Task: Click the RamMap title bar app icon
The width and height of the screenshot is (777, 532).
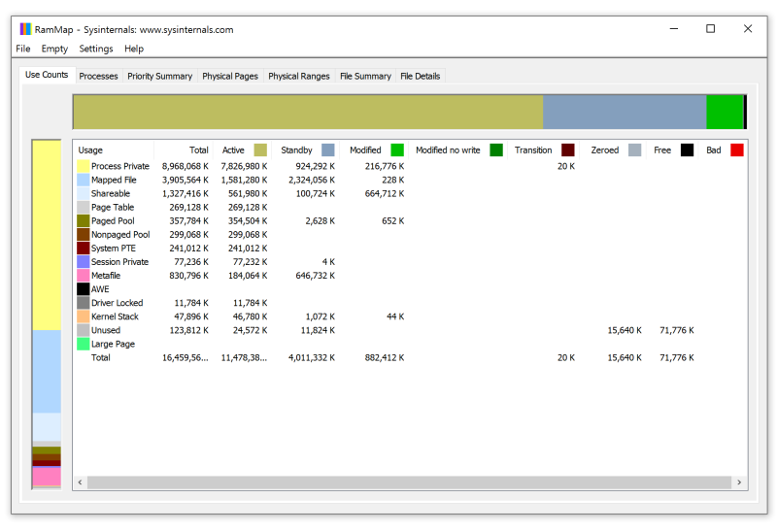Action: pyautogui.click(x=25, y=29)
